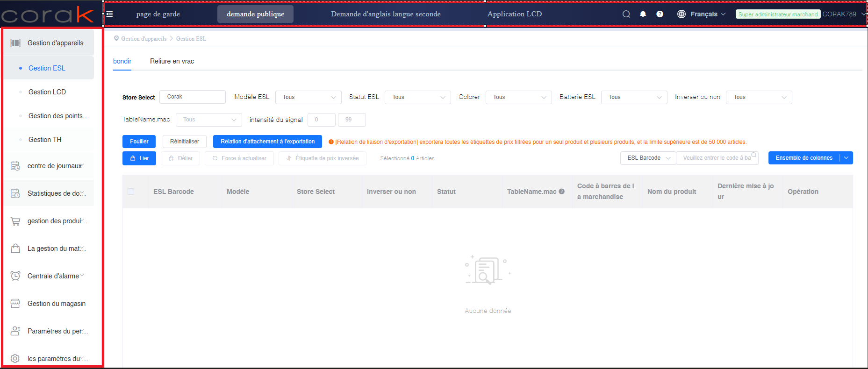Expand centre de journaux menu

(83, 165)
